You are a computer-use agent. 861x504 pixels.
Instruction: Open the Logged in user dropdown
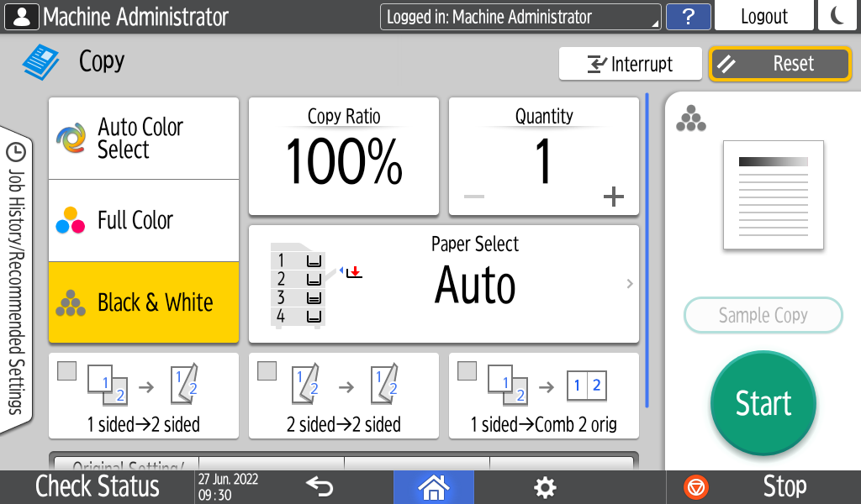520,17
